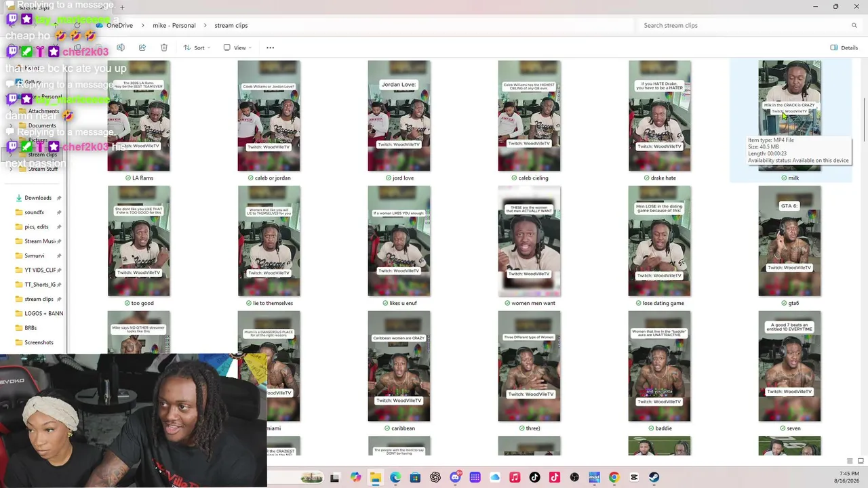Open iCloud from the taskbar
868x488 pixels.
495,477
